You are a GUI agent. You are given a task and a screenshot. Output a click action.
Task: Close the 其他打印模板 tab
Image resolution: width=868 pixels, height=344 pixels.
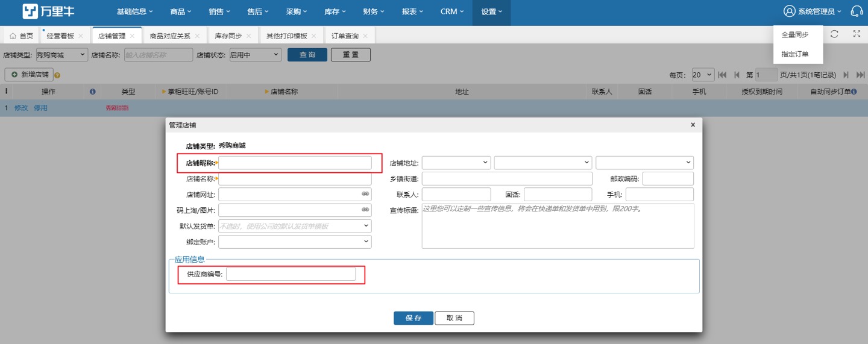pyautogui.click(x=313, y=36)
